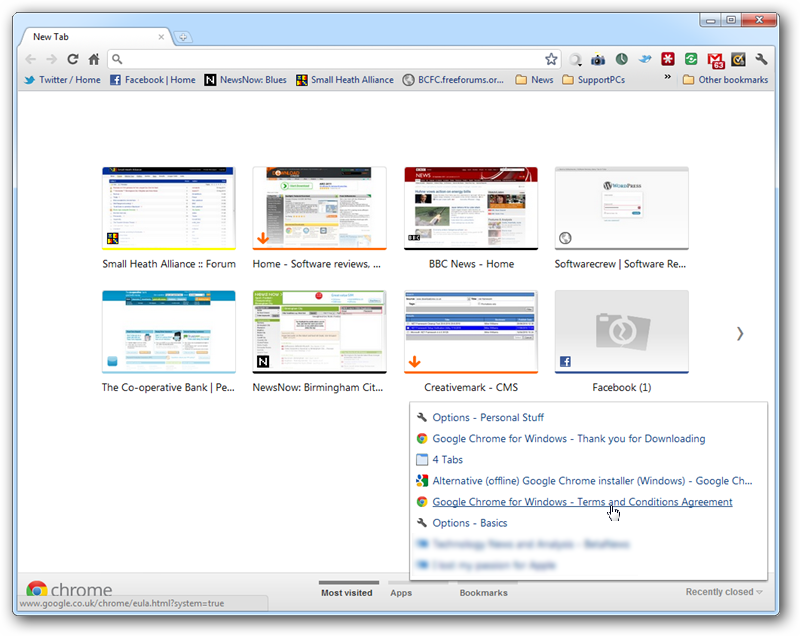Click the green sync extension icon
Image resolution: width=800 pixels, height=636 pixels.
tap(692, 59)
